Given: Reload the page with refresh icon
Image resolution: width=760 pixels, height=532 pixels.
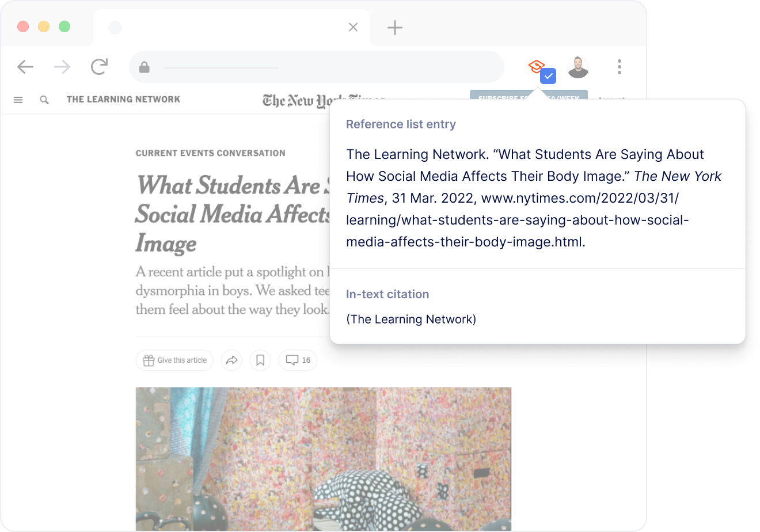Looking at the screenshot, I should [x=100, y=67].
